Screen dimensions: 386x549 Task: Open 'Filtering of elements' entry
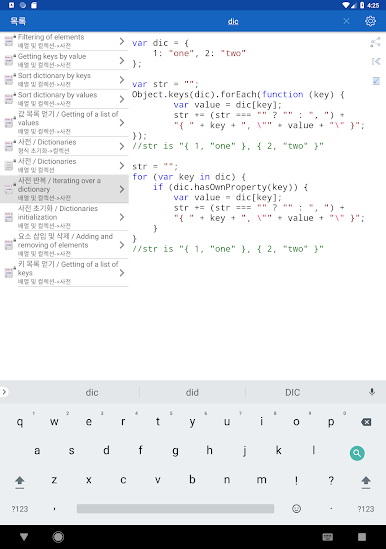(64, 41)
